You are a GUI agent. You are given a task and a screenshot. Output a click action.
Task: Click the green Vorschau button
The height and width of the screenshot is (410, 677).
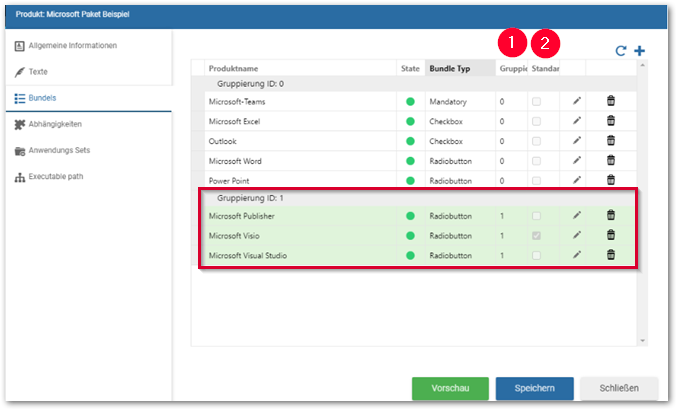pos(450,388)
